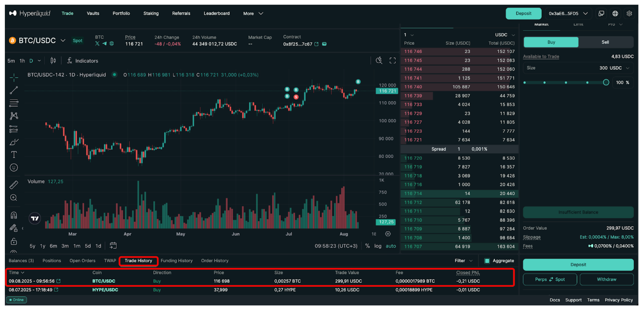
Task: Open chart fullscreen mode icon
Action: 393,61
